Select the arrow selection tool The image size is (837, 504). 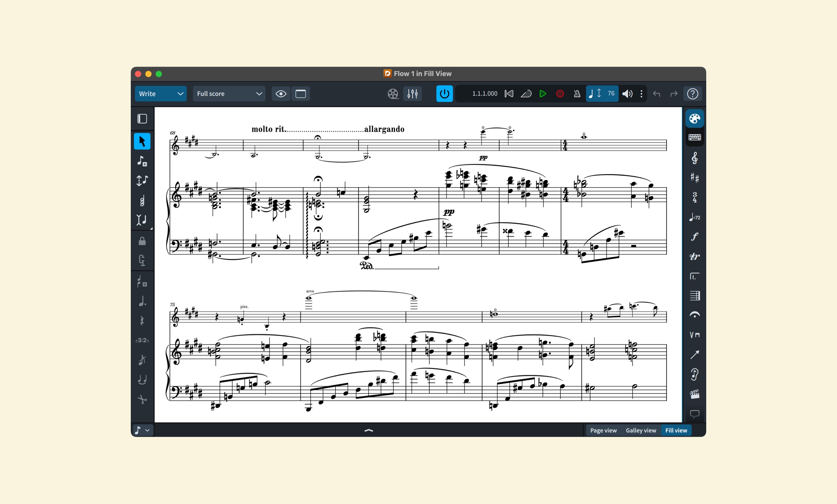click(142, 141)
